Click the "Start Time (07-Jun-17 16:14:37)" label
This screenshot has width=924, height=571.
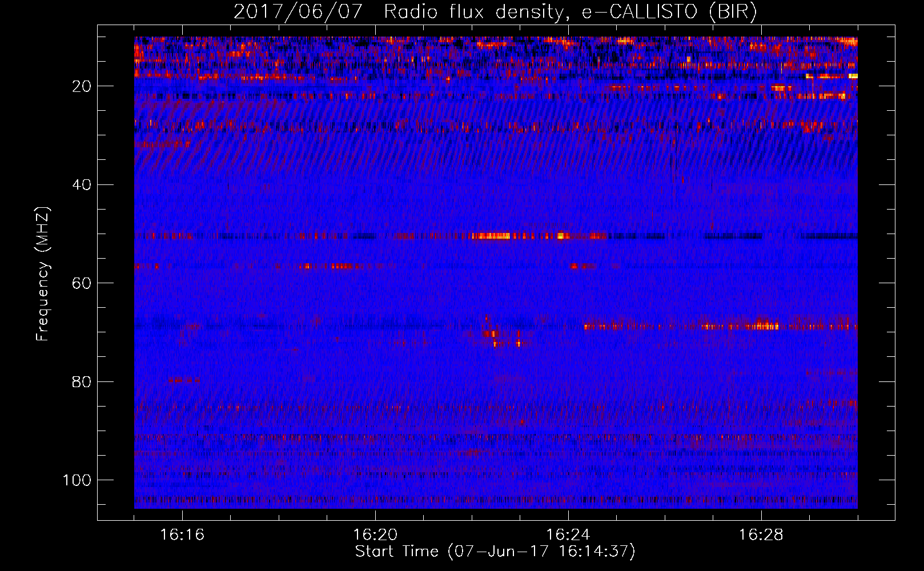tap(495, 552)
